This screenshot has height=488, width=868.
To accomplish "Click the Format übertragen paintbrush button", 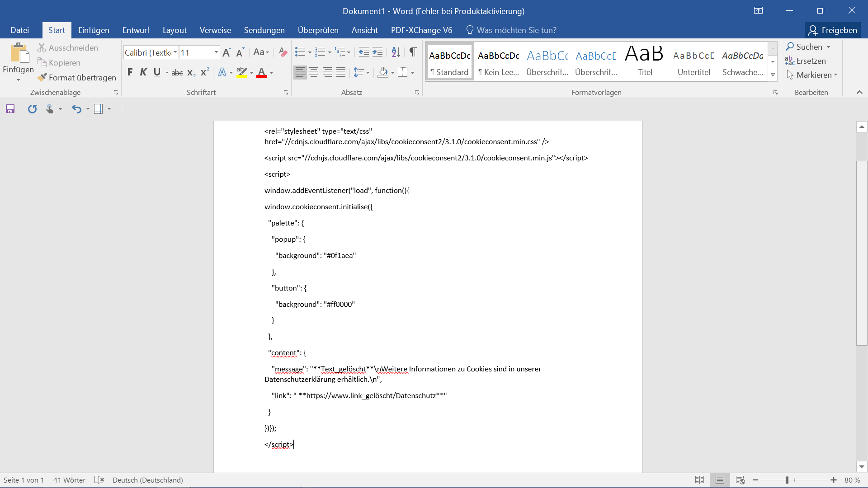I will coord(77,78).
